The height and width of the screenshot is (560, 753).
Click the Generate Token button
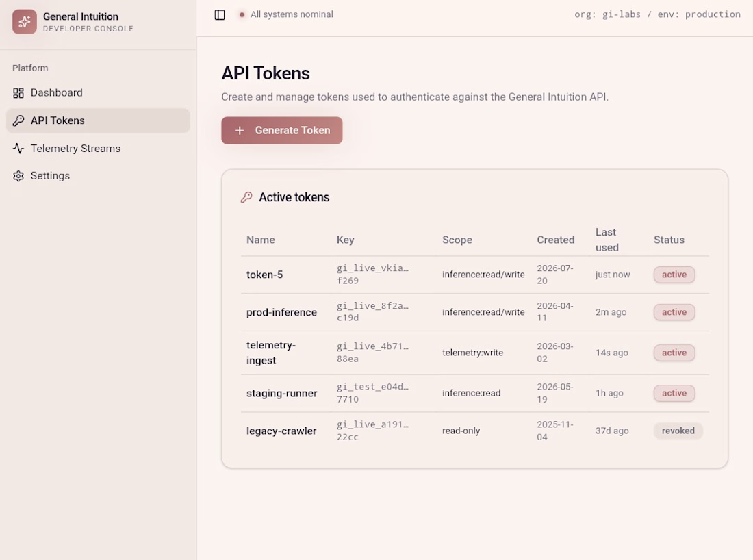click(x=282, y=131)
